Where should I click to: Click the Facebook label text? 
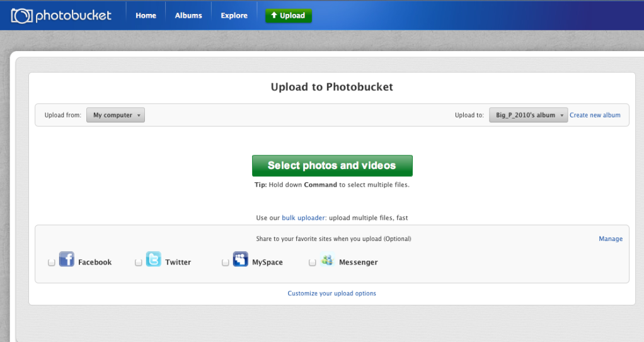click(95, 262)
